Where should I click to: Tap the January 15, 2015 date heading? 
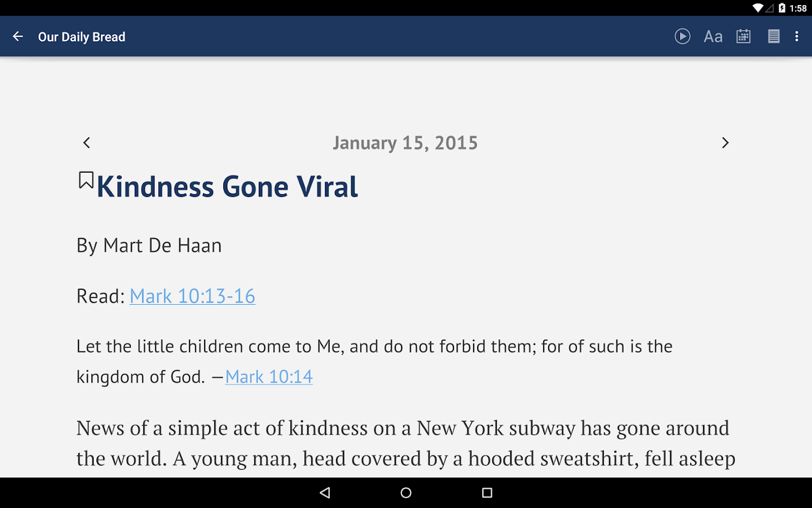coord(405,143)
